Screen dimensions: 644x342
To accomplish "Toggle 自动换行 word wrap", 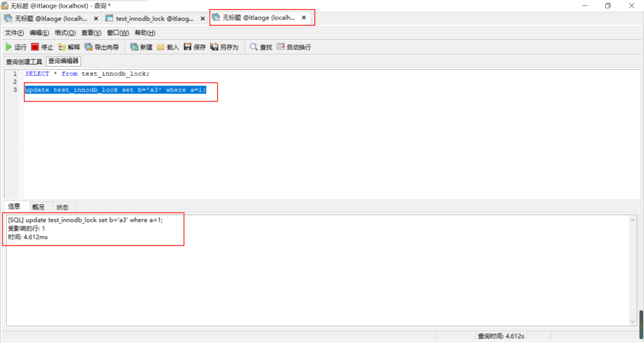I will pyautogui.click(x=293, y=47).
